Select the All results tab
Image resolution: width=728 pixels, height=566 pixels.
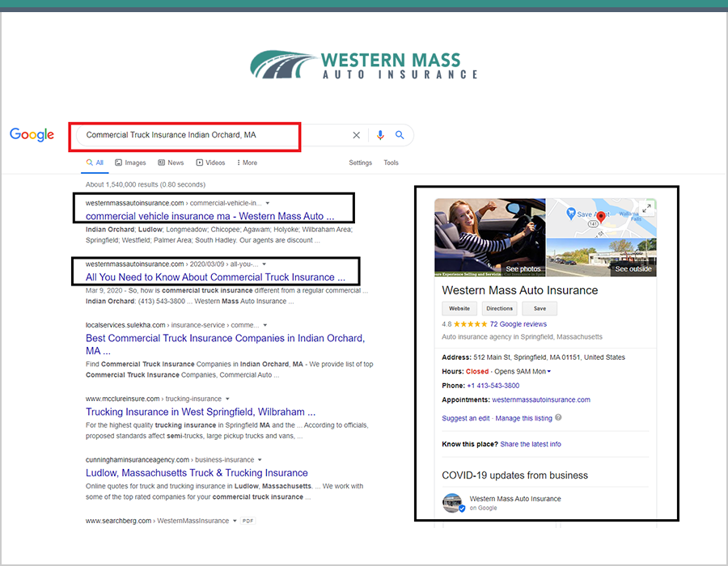point(95,163)
